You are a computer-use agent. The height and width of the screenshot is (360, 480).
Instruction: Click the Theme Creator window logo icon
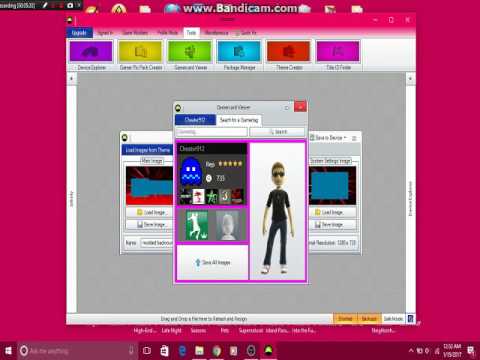tap(125, 138)
